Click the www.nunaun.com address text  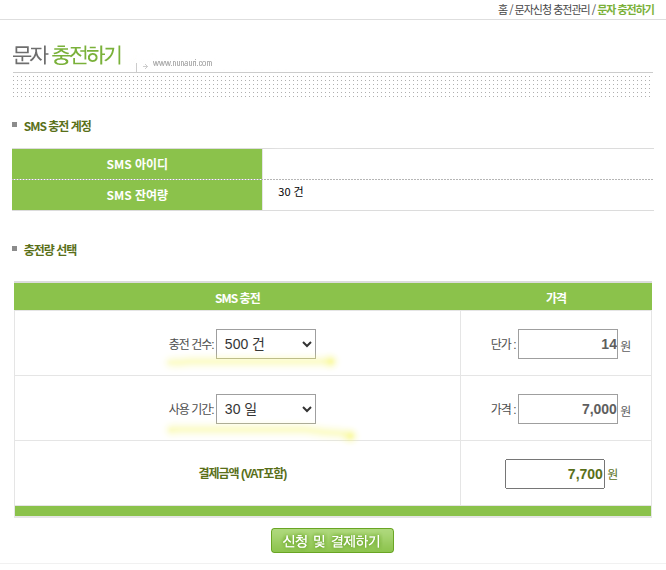182,63
